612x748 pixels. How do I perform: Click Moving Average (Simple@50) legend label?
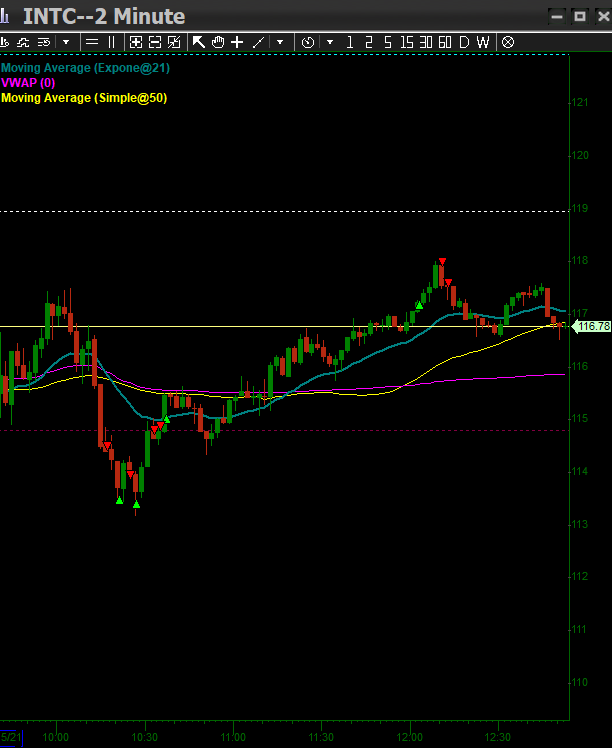pos(84,98)
